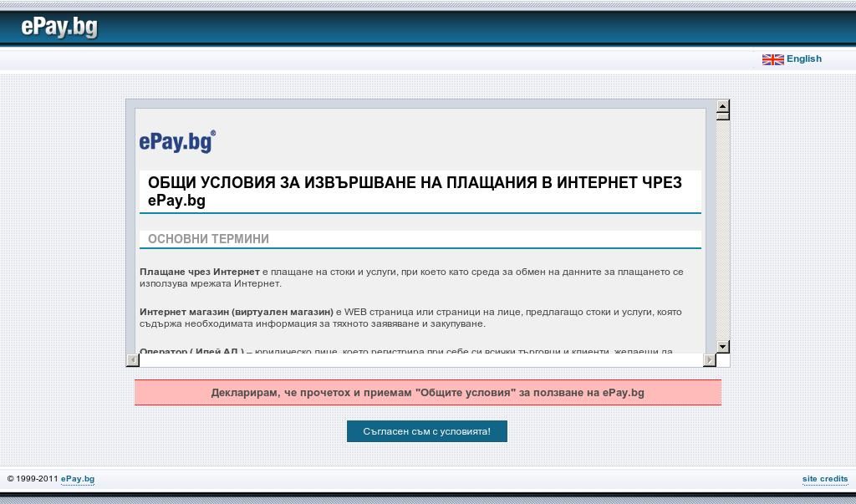
Task: Click the '© 1999-2011' copyright text
Action: [33, 479]
